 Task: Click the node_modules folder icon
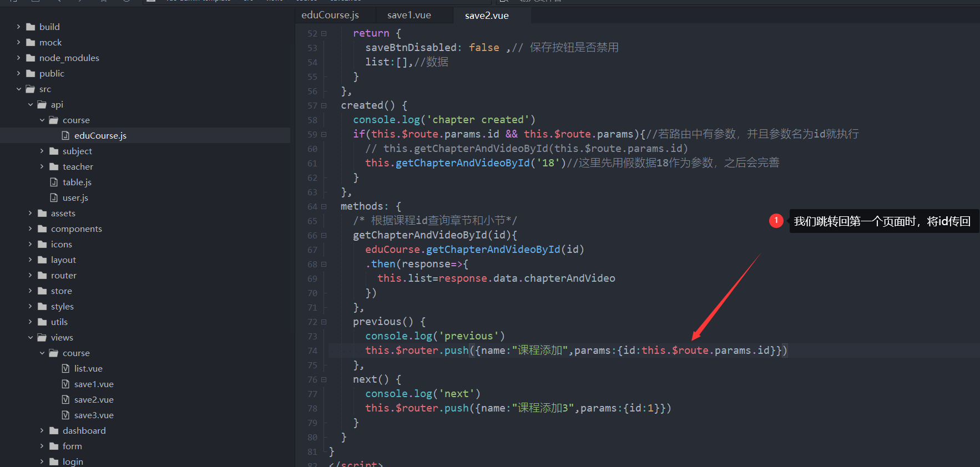click(x=31, y=58)
